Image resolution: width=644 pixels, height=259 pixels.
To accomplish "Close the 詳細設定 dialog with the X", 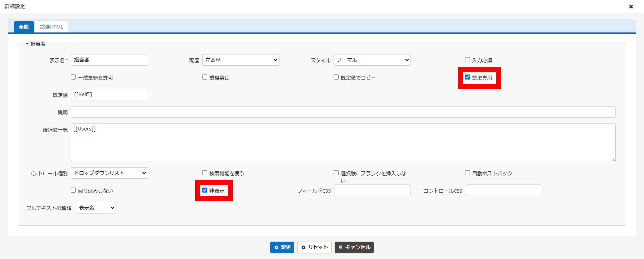I will click(x=631, y=7).
